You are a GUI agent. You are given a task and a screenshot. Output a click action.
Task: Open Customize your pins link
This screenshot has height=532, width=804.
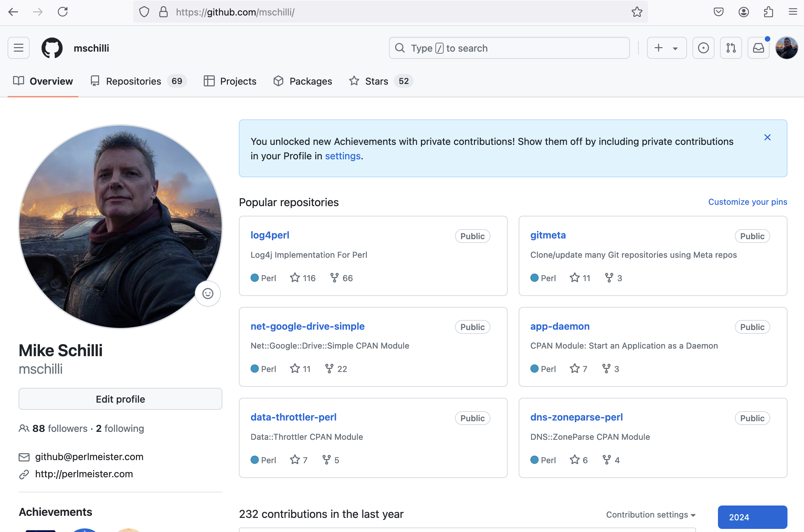(x=748, y=202)
